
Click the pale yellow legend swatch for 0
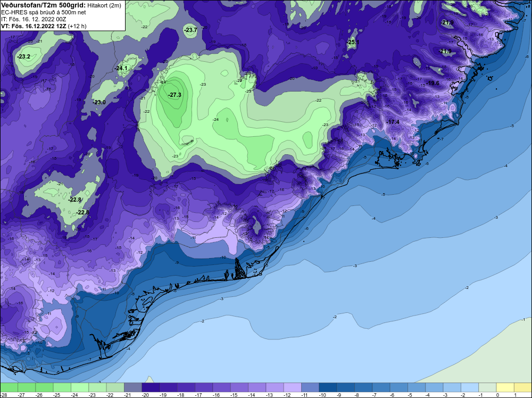(x=505, y=387)
